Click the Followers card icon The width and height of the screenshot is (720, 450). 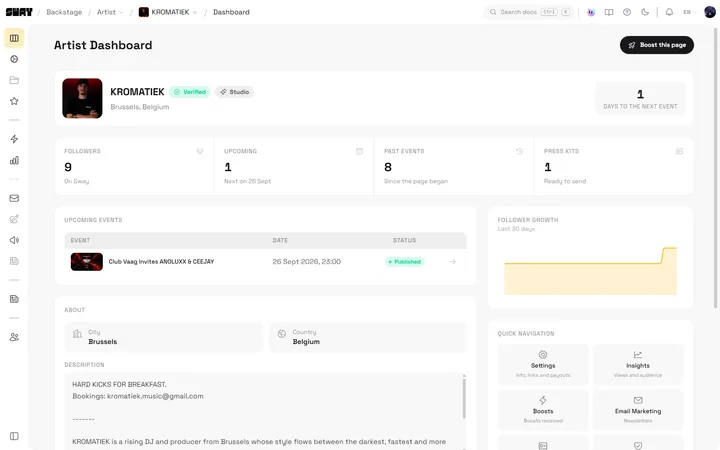tap(200, 151)
